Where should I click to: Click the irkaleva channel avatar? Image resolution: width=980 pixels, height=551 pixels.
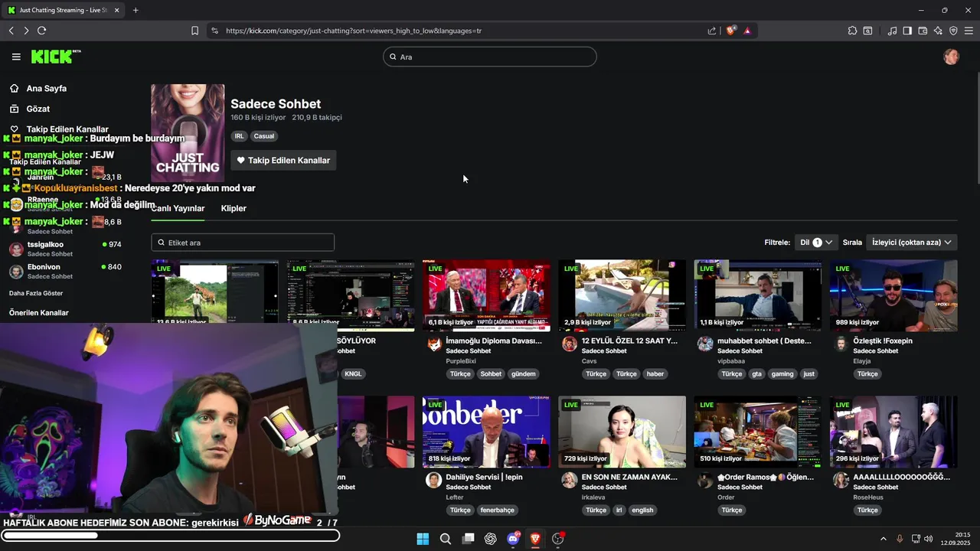pos(570,480)
